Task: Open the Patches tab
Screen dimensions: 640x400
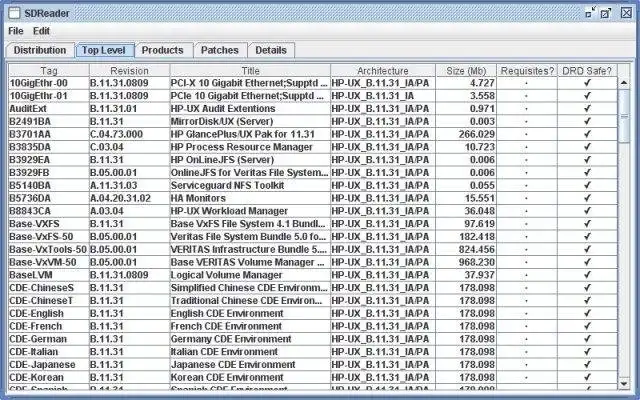Action: [x=220, y=50]
